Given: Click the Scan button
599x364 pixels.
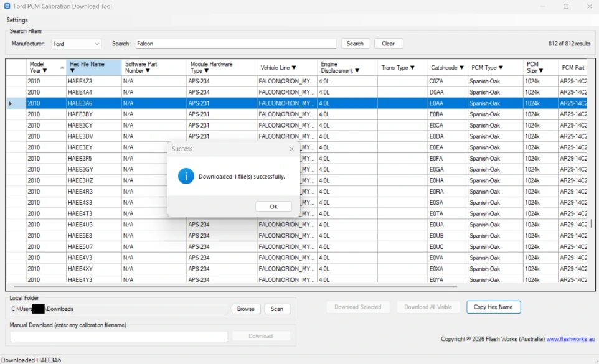Looking at the screenshot, I should click(x=277, y=309).
